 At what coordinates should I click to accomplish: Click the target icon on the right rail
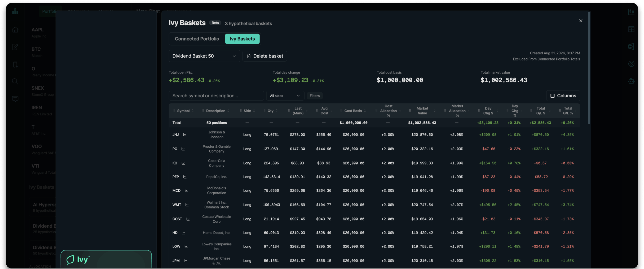point(631,64)
